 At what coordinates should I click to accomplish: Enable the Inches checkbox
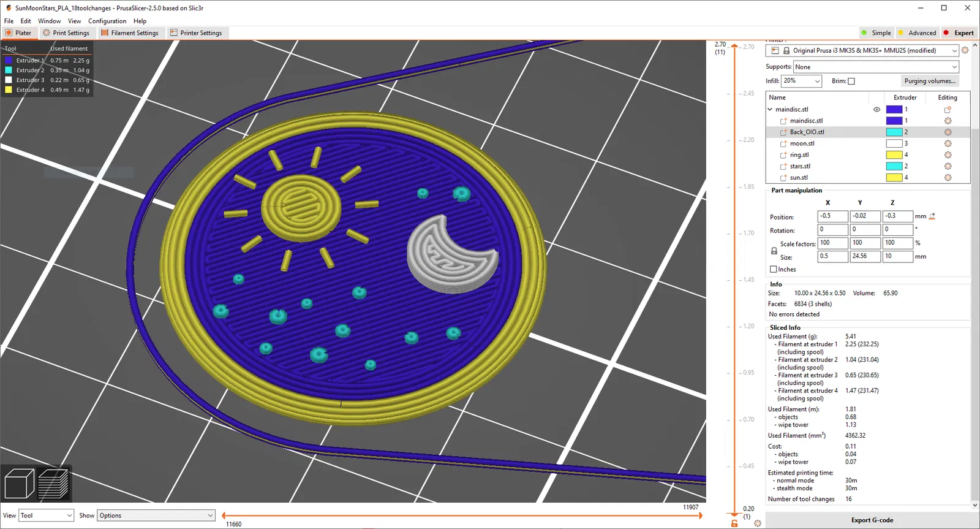coord(773,269)
